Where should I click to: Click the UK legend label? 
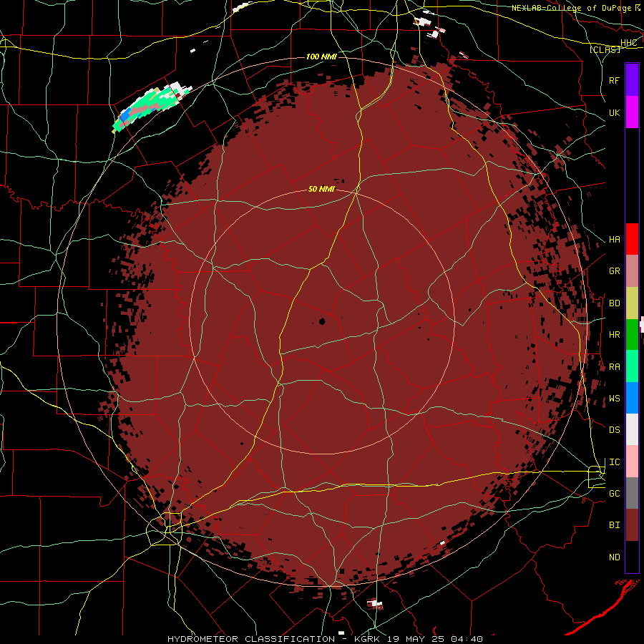[614, 112]
